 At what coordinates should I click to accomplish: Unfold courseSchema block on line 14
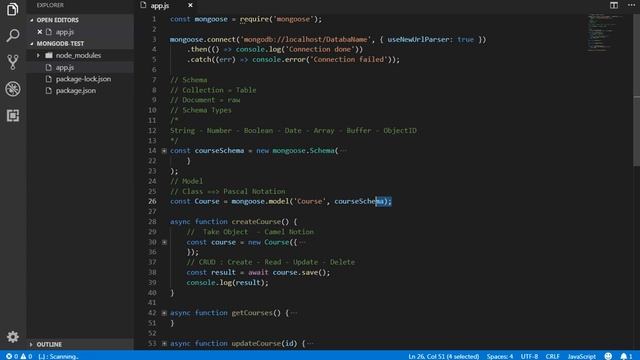point(164,151)
